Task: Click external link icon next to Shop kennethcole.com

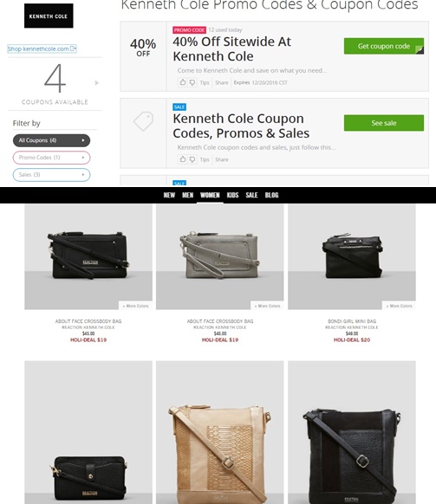Action: click(73, 48)
